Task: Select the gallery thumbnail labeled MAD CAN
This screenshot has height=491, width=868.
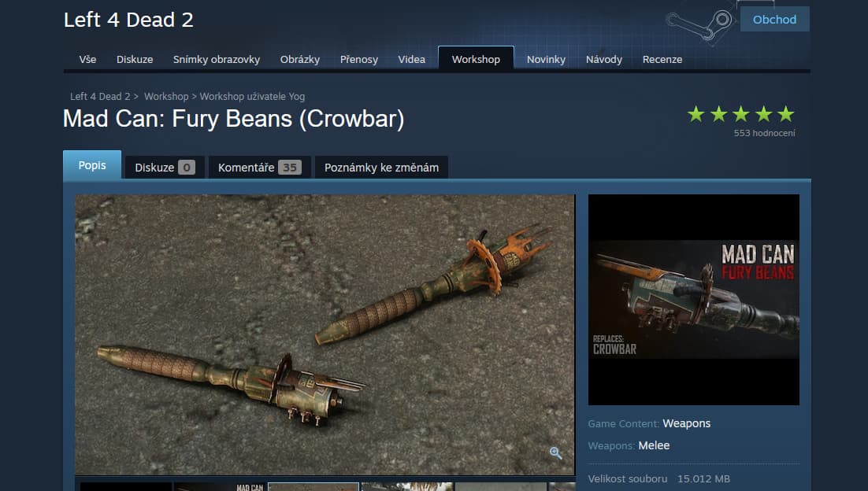Action: pyautogui.click(x=221, y=486)
